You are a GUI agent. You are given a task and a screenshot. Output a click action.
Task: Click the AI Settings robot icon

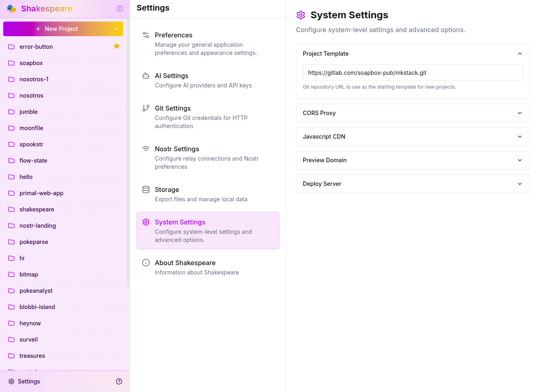(x=146, y=76)
